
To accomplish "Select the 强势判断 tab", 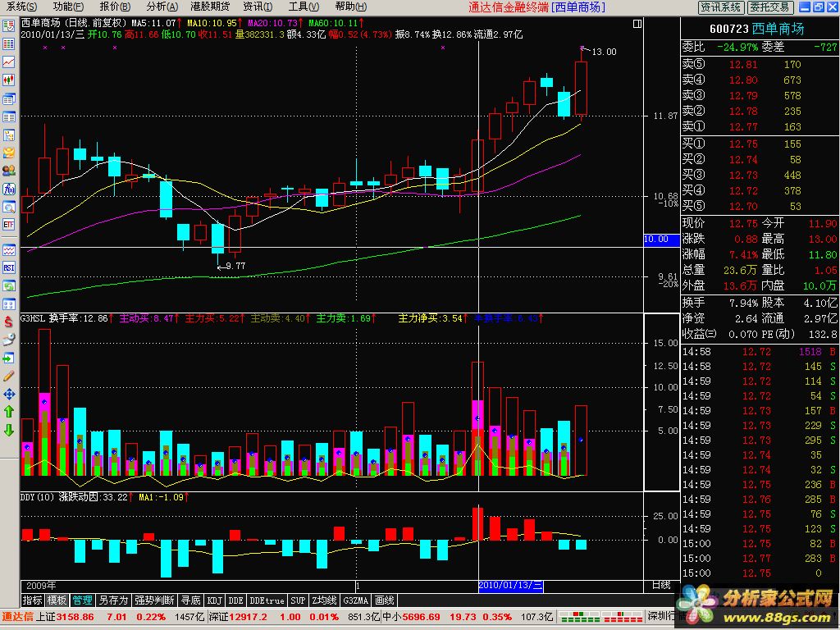I will click(154, 600).
